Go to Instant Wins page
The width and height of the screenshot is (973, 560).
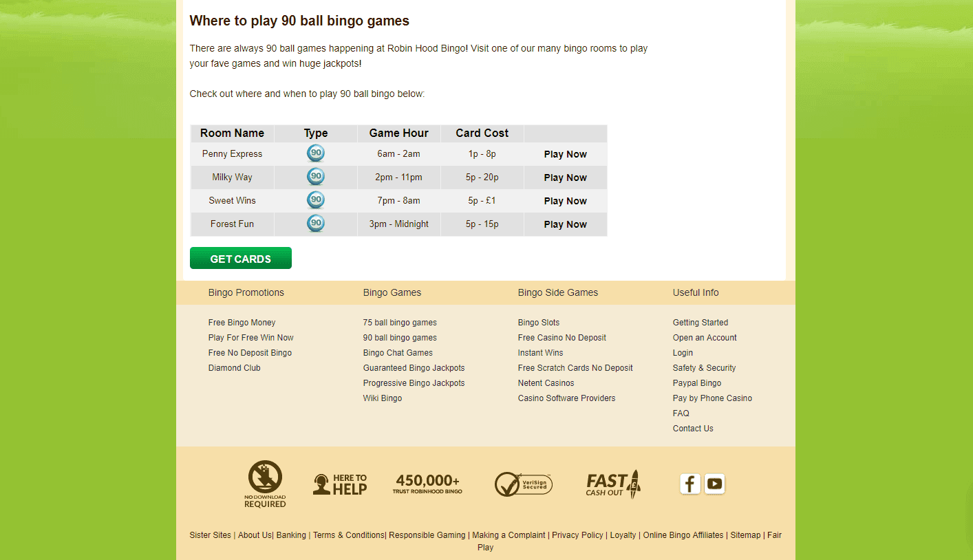pyautogui.click(x=541, y=353)
